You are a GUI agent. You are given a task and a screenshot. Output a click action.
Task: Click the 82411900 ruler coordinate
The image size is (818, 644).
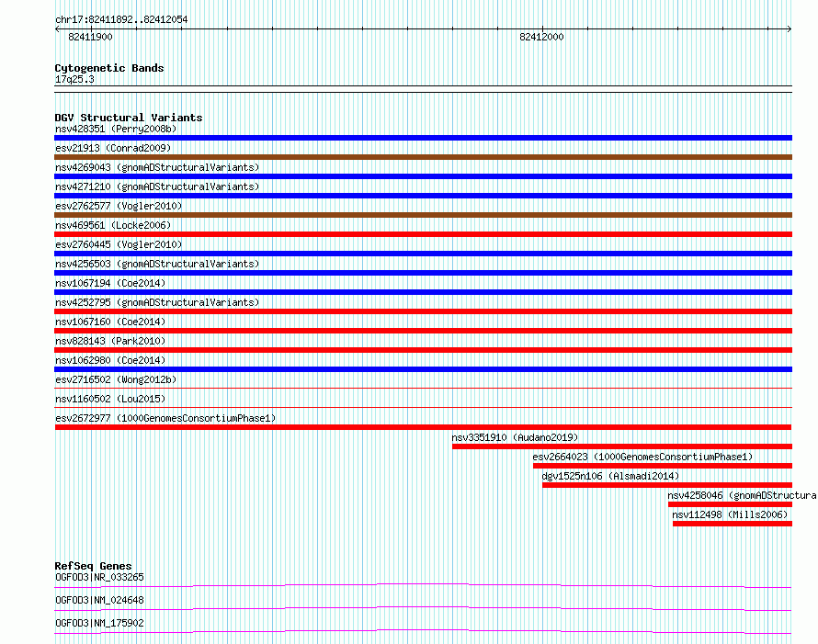point(90,37)
